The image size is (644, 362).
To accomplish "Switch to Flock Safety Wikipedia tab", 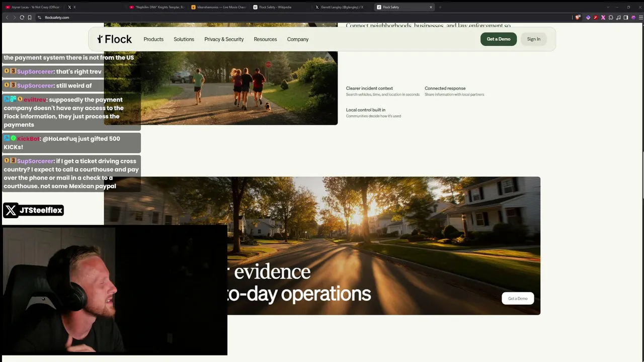I will click(x=281, y=7).
